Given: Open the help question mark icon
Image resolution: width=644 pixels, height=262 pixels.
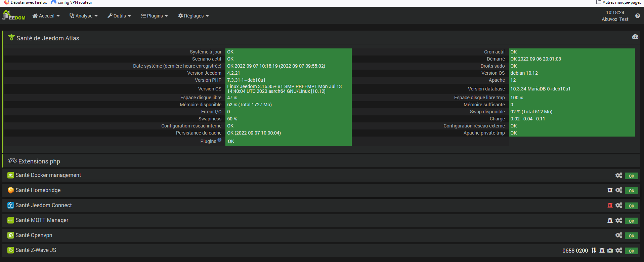Looking at the screenshot, I should click(637, 16).
